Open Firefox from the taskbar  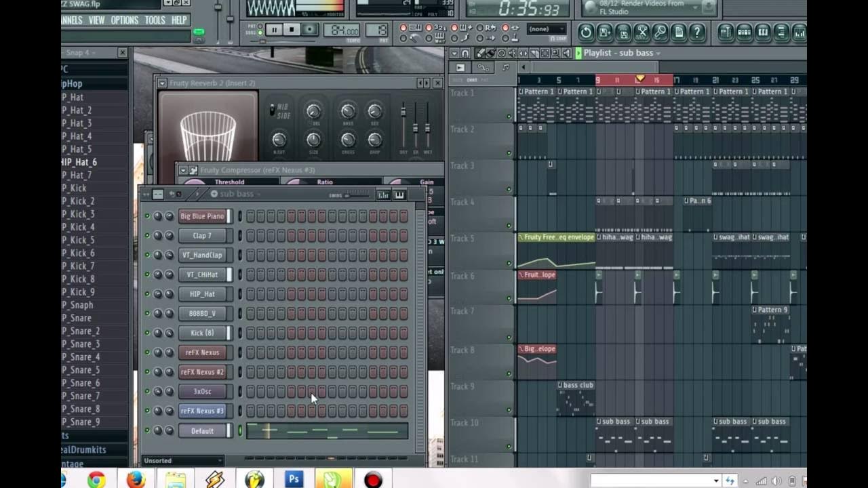[136, 480]
